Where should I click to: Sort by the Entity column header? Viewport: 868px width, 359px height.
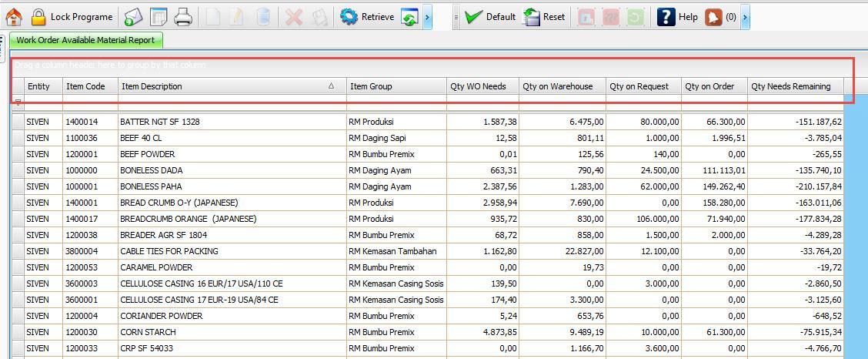[x=43, y=86]
